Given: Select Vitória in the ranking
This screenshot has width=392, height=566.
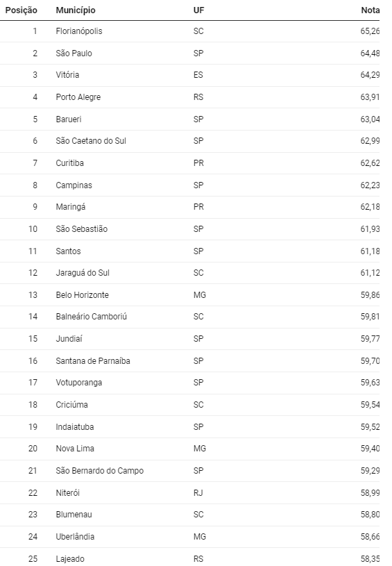Looking at the screenshot, I should (x=67, y=75).
